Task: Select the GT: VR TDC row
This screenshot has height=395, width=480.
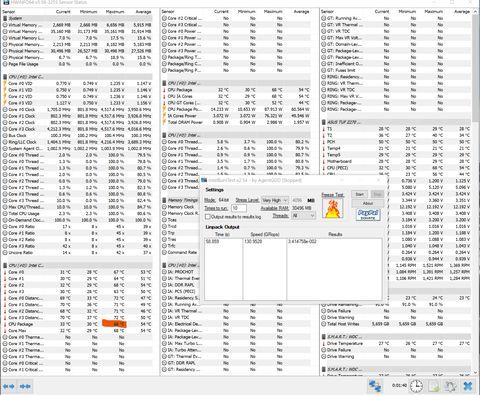Action: (396, 31)
